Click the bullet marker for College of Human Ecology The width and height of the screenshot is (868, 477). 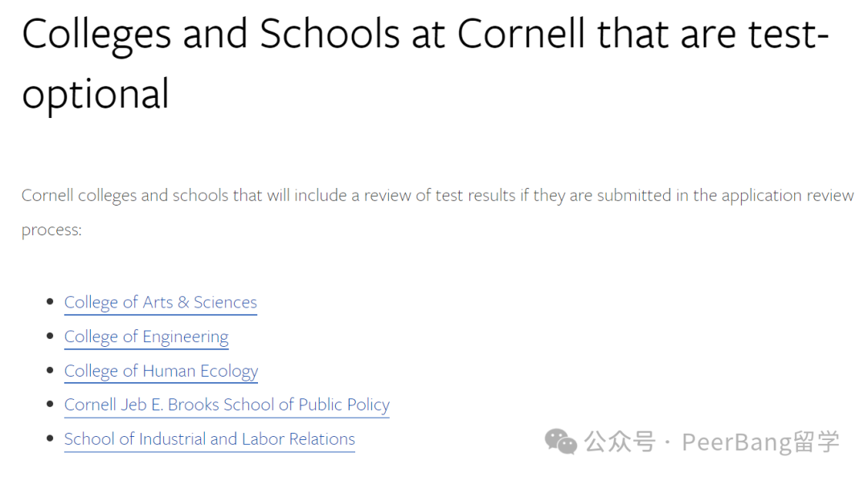pos(51,370)
